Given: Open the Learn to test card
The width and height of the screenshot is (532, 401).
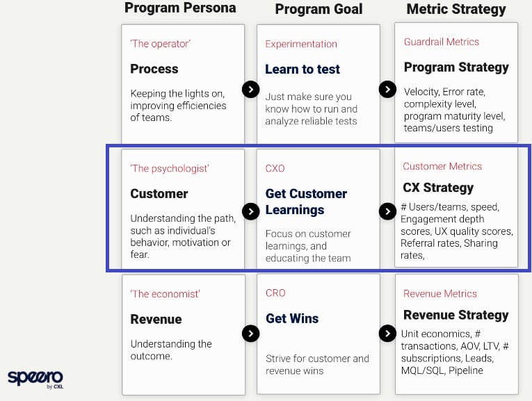Looking at the screenshot, I should tap(319, 83).
